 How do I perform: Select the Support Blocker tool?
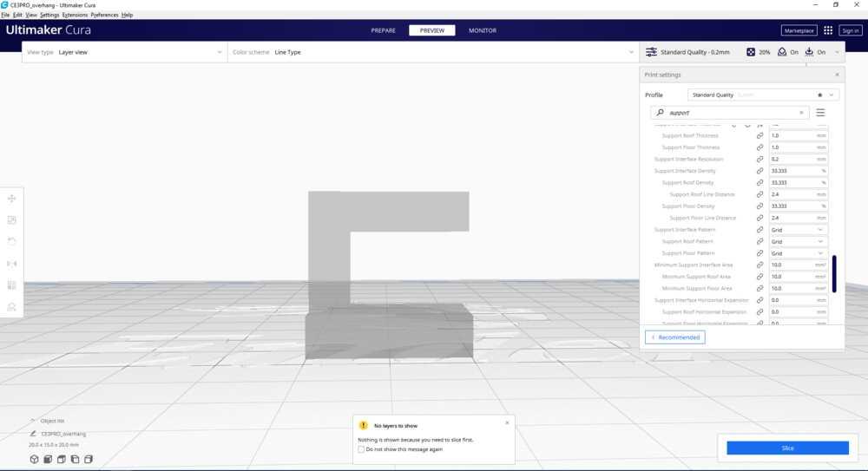point(11,306)
